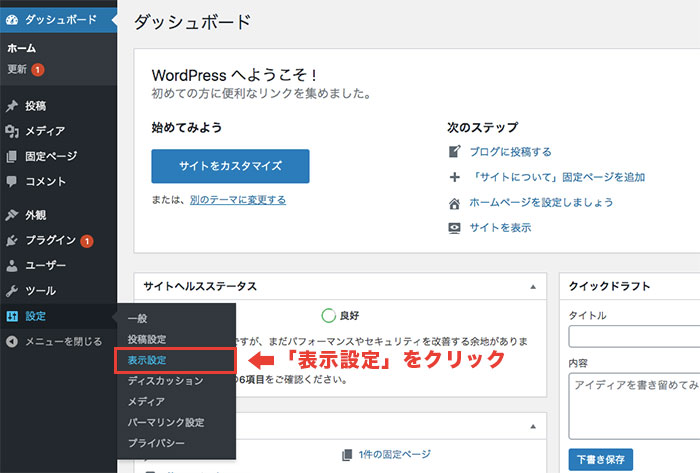Click the sliders icon beside 設定
This screenshot has width=700, height=473.
[x=12, y=316]
